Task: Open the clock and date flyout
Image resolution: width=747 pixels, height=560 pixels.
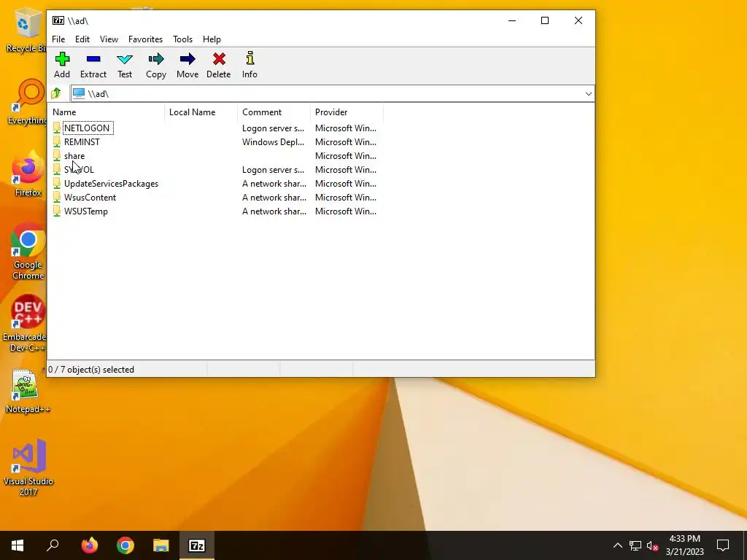Action: pyautogui.click(x=684, y=545)
